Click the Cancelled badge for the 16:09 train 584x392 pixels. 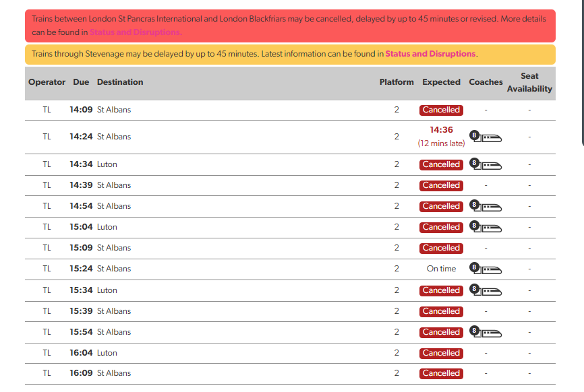[x=441, y=373]
